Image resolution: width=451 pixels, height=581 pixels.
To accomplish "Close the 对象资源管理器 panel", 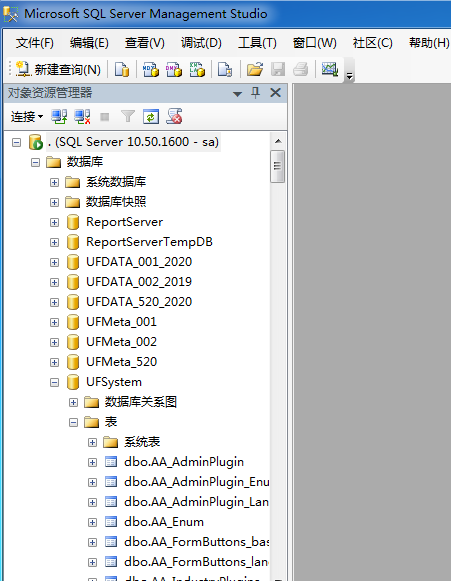I will pyautogui.click(x=275, y=93).
